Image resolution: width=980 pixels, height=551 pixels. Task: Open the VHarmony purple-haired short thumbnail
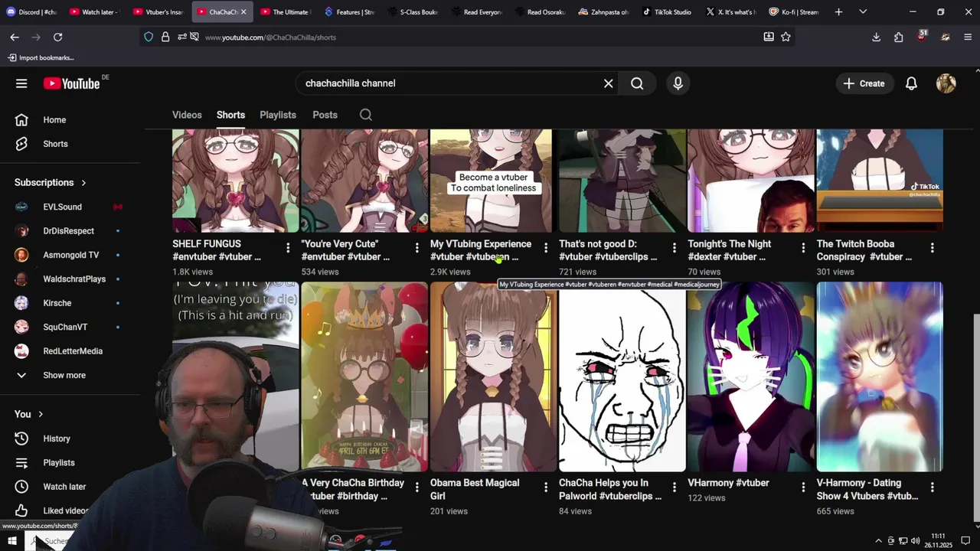751,377
